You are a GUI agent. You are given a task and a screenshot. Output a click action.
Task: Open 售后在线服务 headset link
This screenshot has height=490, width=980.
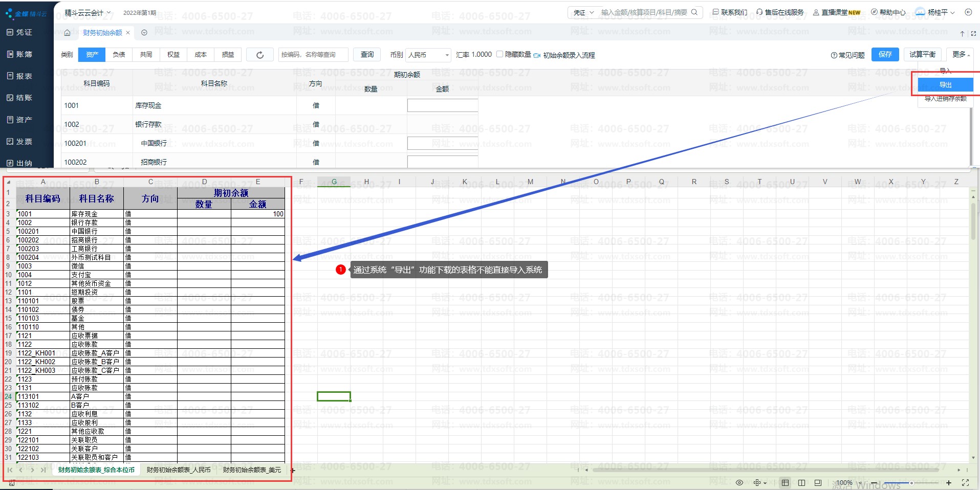780,12
